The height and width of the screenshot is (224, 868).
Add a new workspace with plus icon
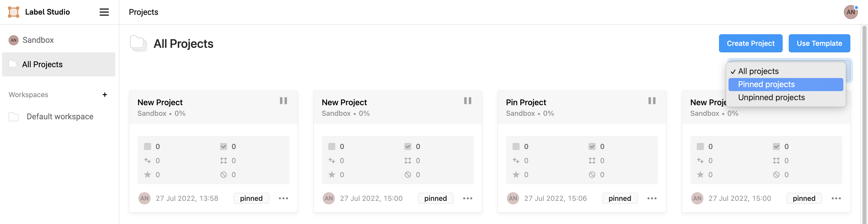(105, 95)
